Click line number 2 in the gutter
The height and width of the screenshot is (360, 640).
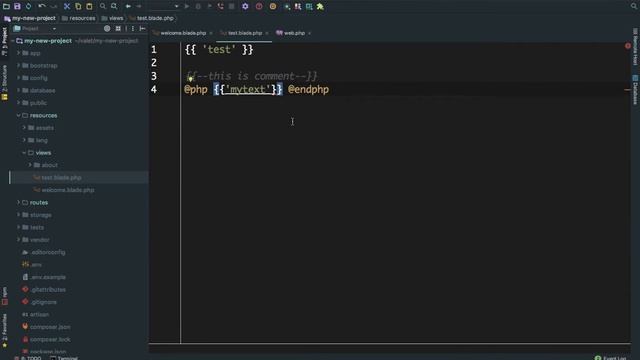point(154,62)
